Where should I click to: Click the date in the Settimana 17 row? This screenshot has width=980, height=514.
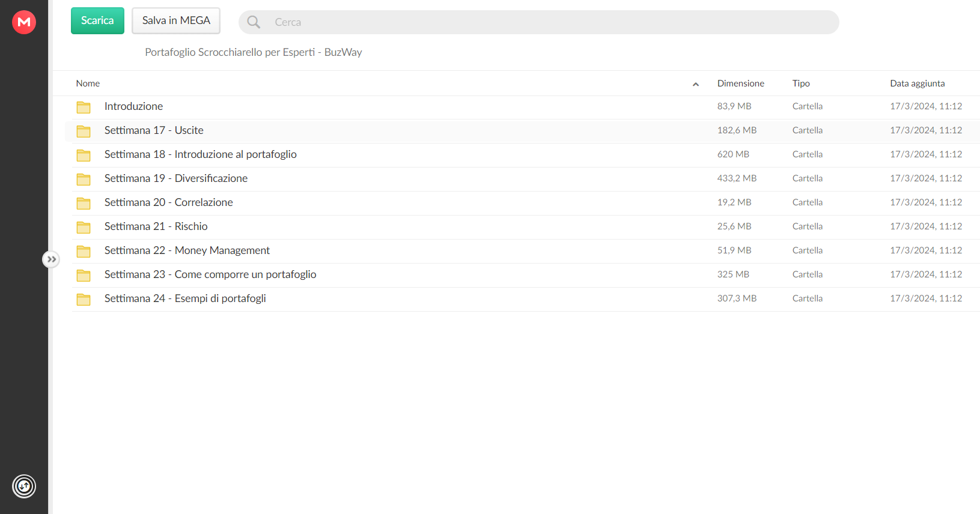[926, 130]
